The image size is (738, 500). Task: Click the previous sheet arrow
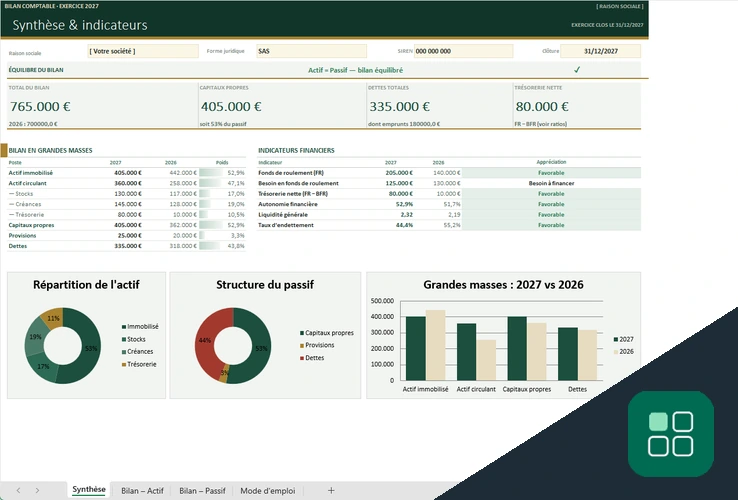tap(18, 491)
